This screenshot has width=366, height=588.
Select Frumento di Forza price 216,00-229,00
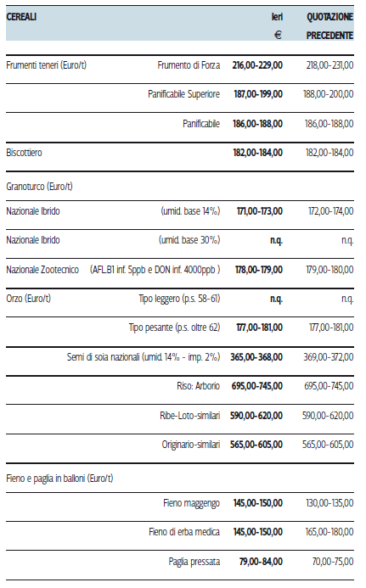point(257,65)
